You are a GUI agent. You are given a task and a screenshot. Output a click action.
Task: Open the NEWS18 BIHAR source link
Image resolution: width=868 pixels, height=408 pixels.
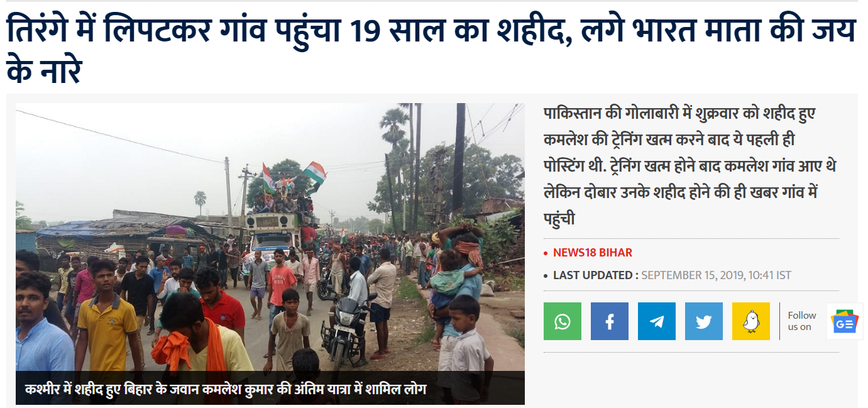[x=593, y=253]
